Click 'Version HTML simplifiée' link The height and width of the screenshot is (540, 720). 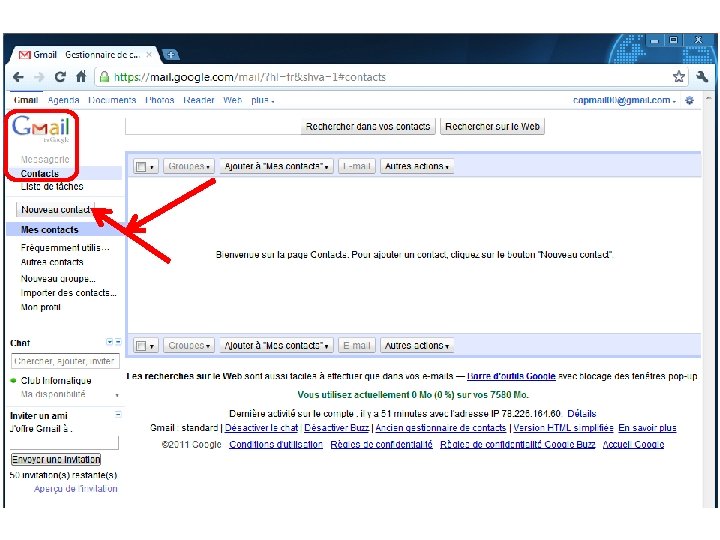[563, 428]
